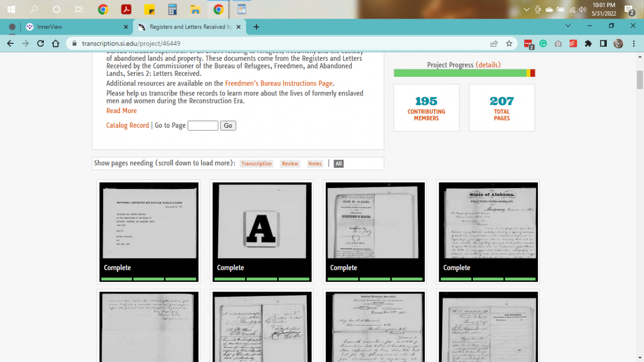Show hidden system tray icons

pyautogui.click(x=527, y=10)
